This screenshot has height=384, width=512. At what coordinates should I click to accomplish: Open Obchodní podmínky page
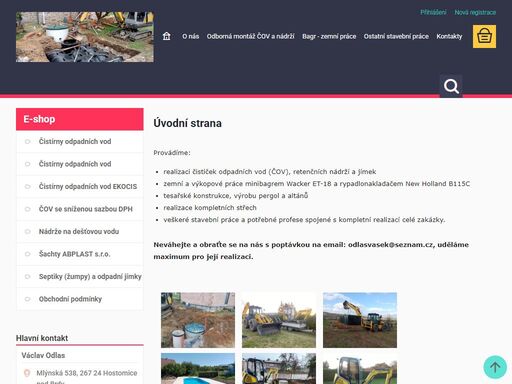click(80, 299)
